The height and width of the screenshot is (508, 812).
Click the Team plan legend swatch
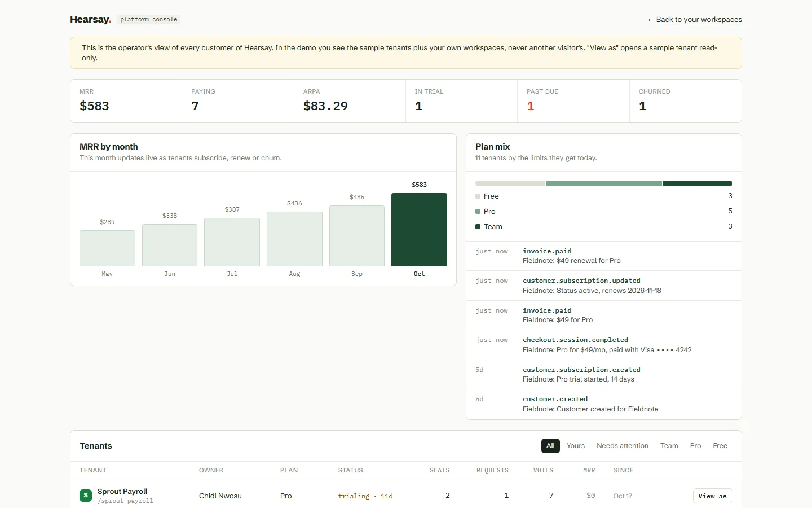point(478,227)
